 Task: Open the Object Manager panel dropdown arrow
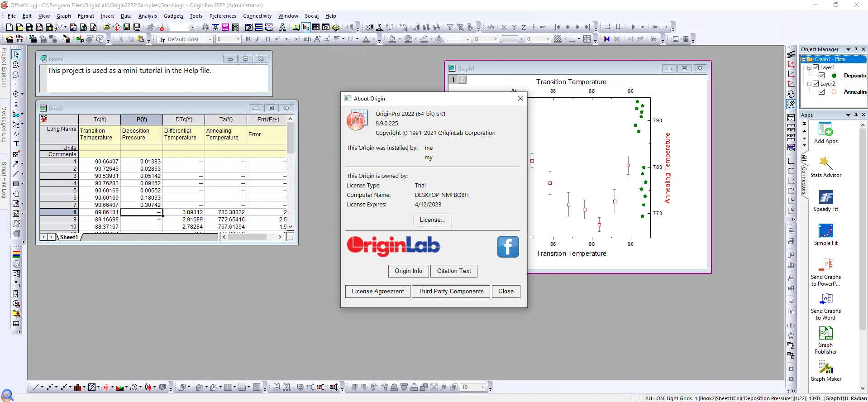[848, 49]
